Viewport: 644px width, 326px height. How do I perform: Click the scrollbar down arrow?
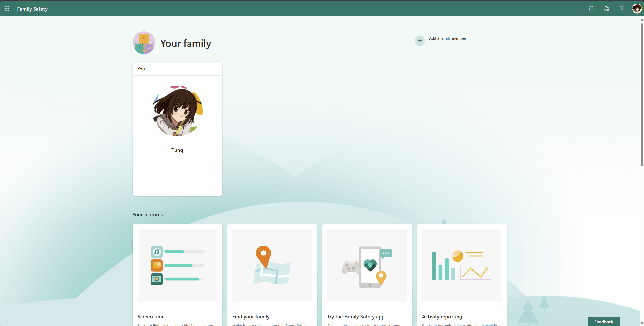click(x=642, y=323)
